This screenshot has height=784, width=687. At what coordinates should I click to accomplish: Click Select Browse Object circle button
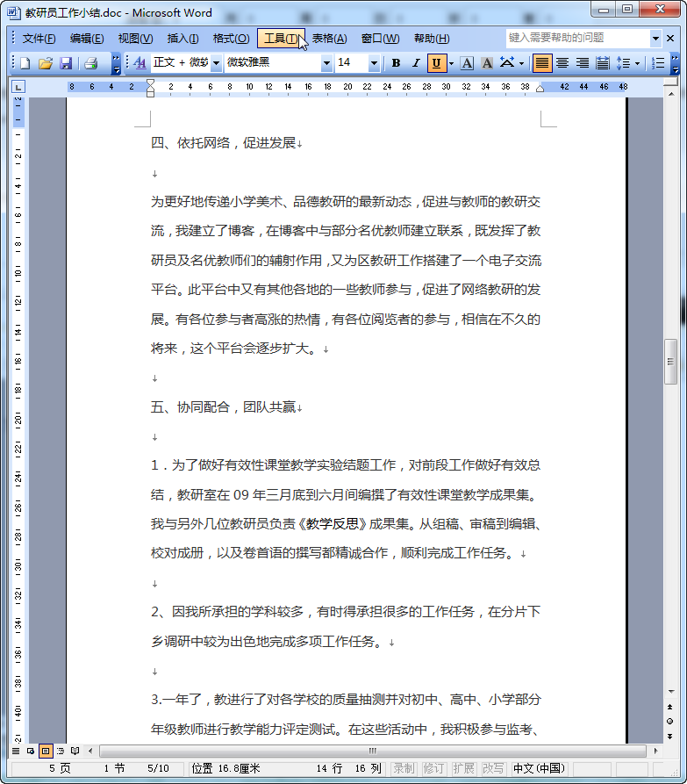670,721
